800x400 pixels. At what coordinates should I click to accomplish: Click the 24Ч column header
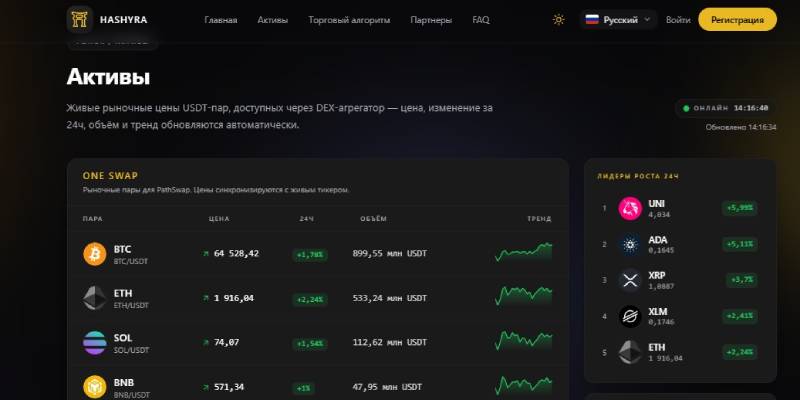pos(307,219)
